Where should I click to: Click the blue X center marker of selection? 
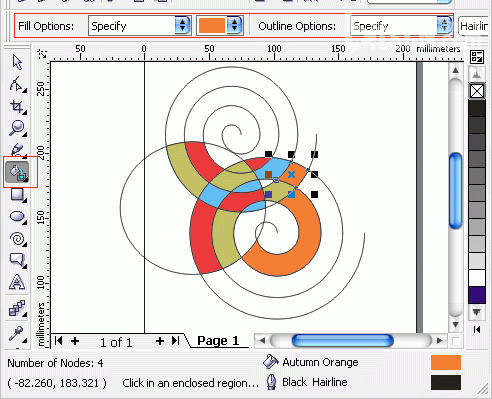[x=291, y=174]
